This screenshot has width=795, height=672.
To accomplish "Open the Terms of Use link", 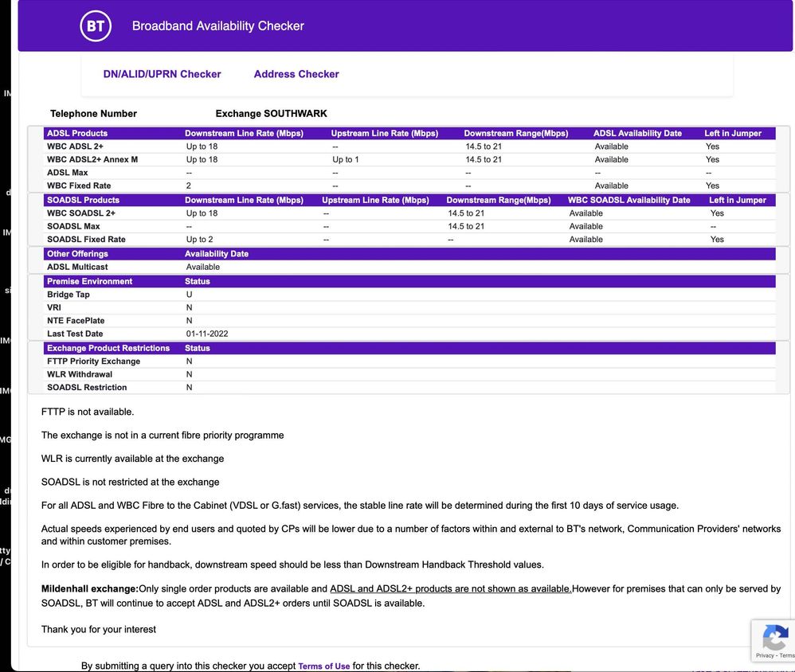I will (x=323, y=666).
